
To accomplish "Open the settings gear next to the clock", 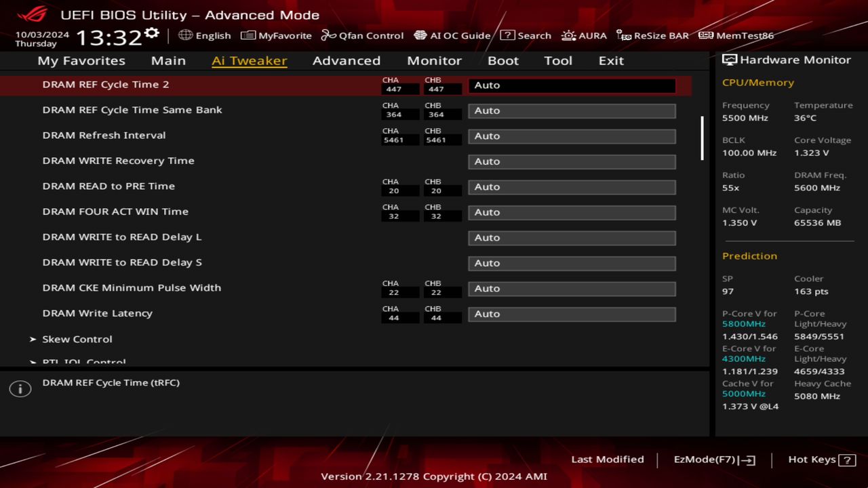I will [x=152, y=33].
